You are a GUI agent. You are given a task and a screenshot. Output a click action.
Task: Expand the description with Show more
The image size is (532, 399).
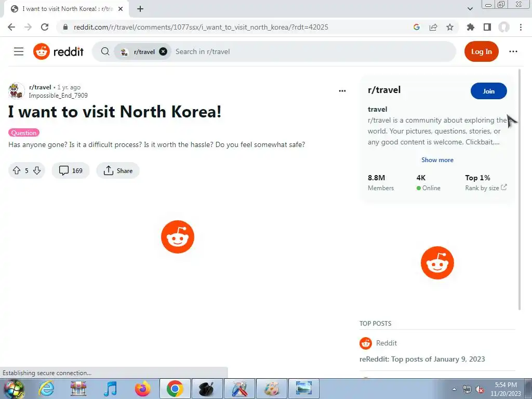(x=437, y=160)
